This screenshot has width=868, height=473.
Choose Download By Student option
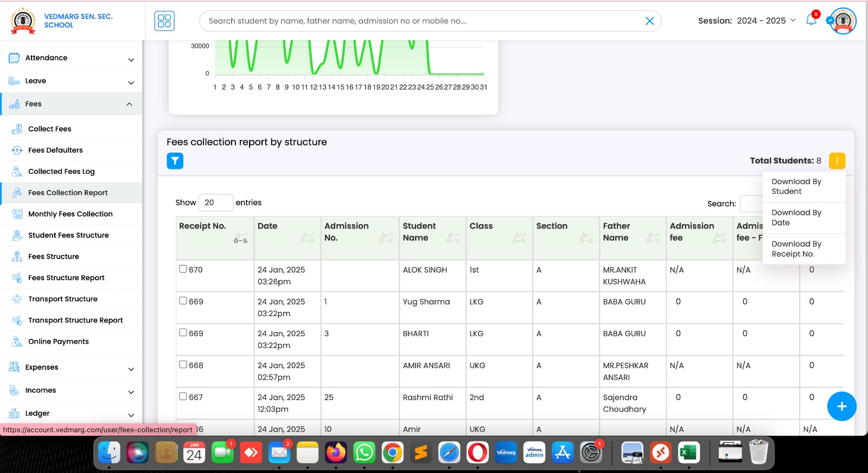point(796,186)
